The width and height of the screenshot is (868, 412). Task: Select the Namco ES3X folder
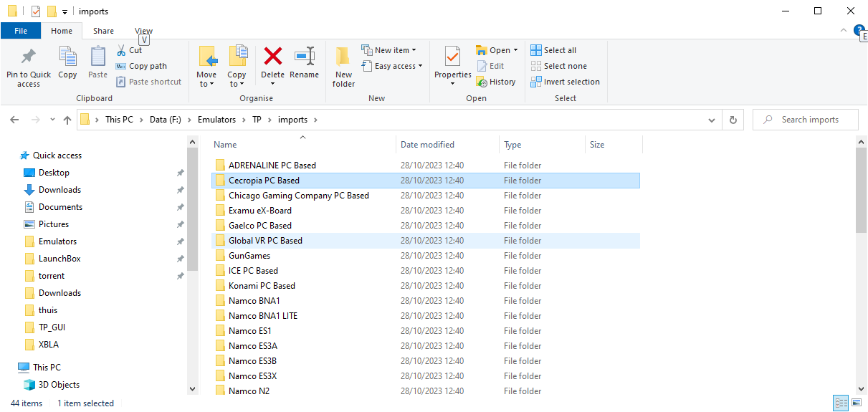(426, 376)
